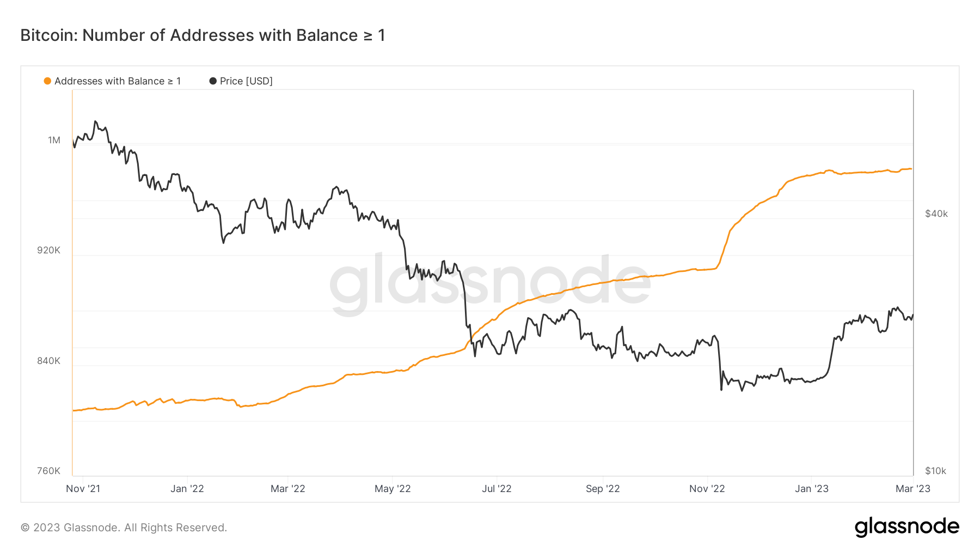Click the 920K y-axis label
980x552 pixels.
point(49,251)
